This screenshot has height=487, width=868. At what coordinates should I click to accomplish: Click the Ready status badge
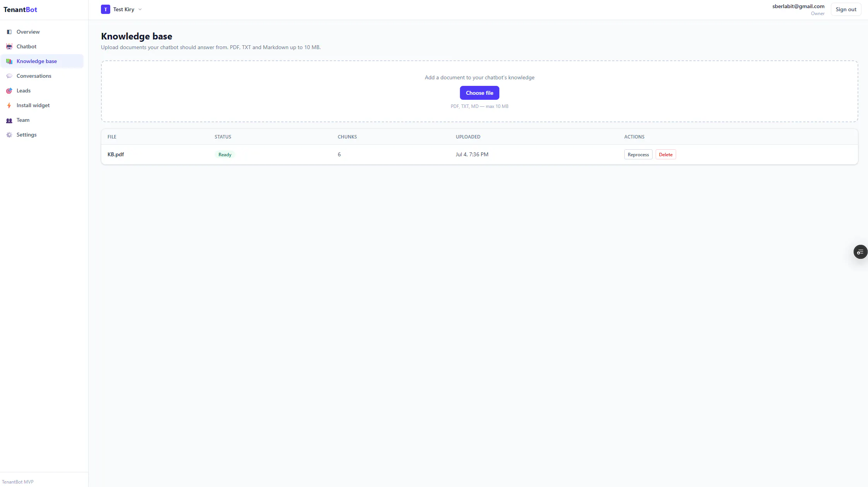point(225,154)
